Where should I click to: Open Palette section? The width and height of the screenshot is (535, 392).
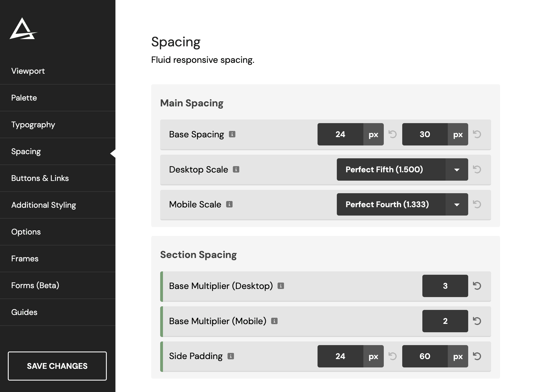(58, 98)
